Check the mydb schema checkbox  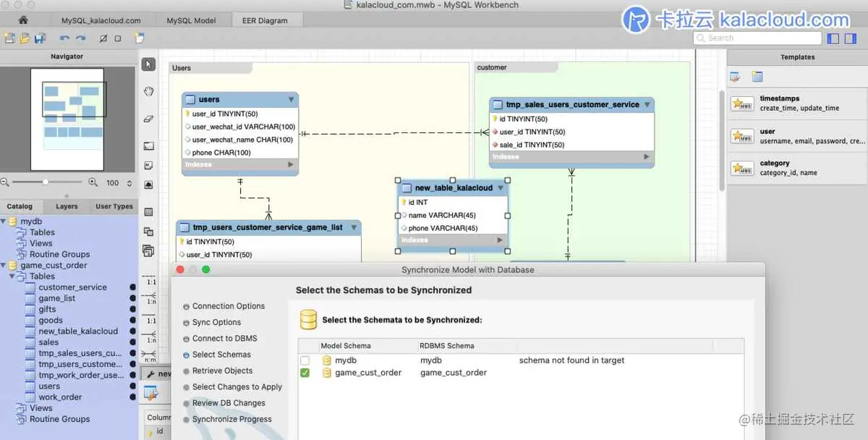pyautogui.click(x=305, y=360)
